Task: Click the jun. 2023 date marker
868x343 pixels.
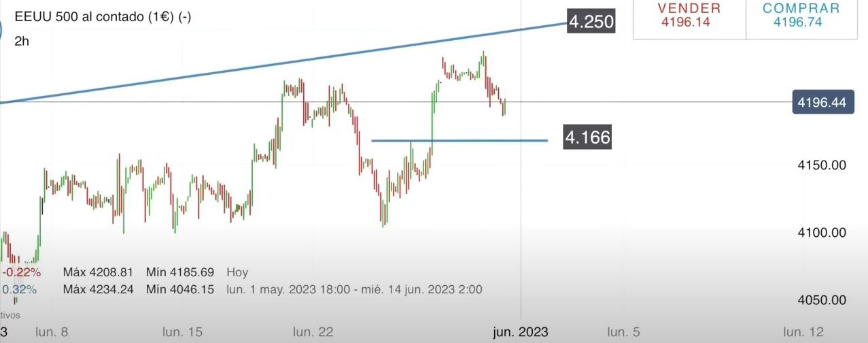Action: (x=521, y=332)
